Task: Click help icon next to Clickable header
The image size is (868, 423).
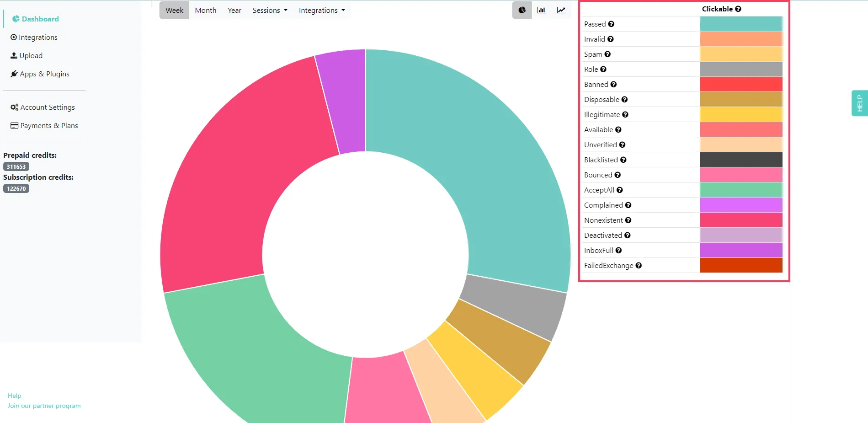Action: click(738, 9)
